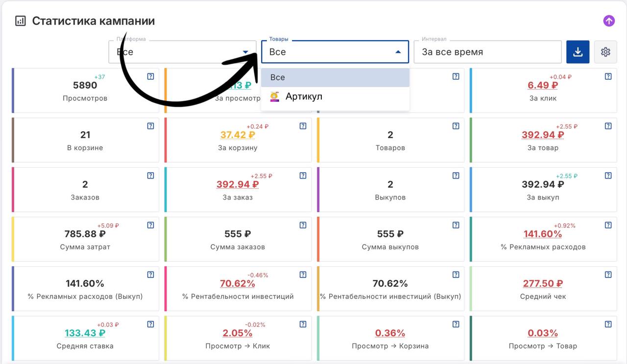Click help icon on Просмотров card

click(150, 76)
